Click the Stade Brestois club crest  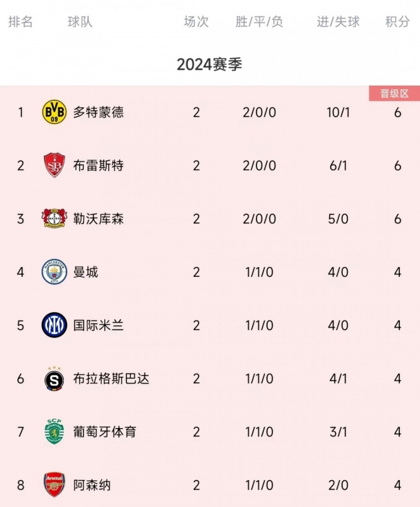[x=54, y=165]
